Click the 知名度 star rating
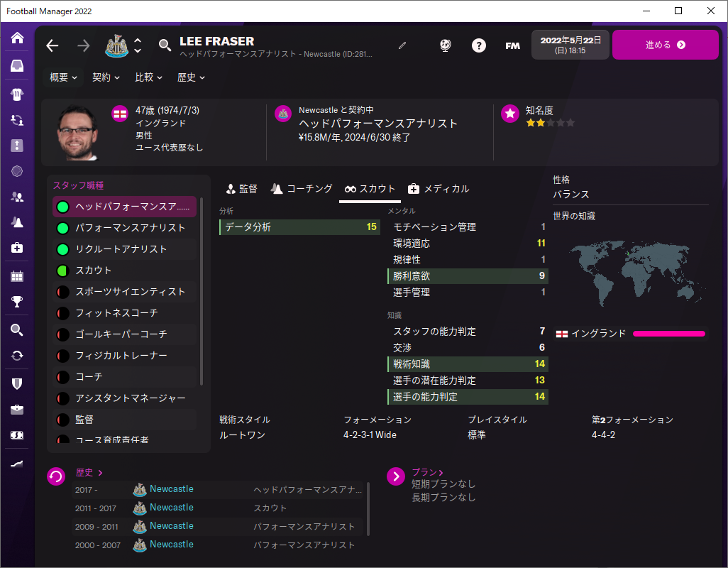This screenshot has width=728, height=568. coord(550,123)
